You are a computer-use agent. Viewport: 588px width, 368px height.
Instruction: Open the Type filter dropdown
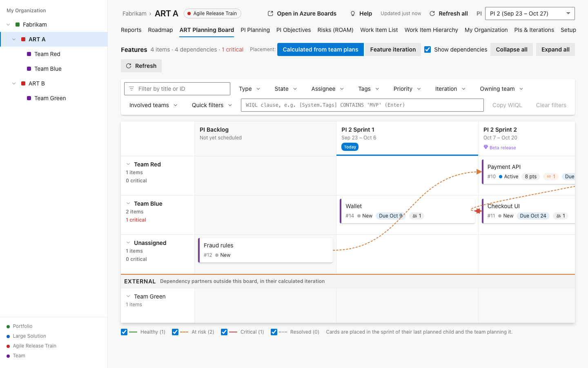click(249, 89)
